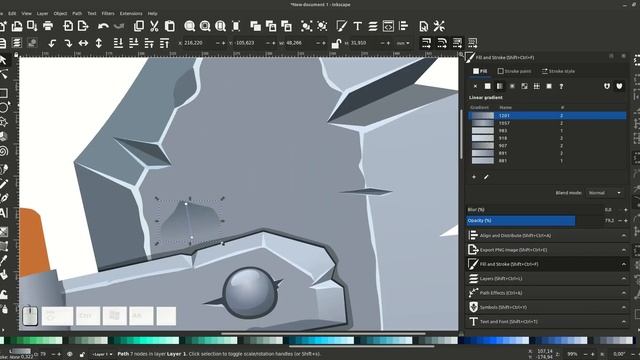The width and height of the screenshot is (640, 360).
Task: Open the Extensions menu
Action: [131, 13]
